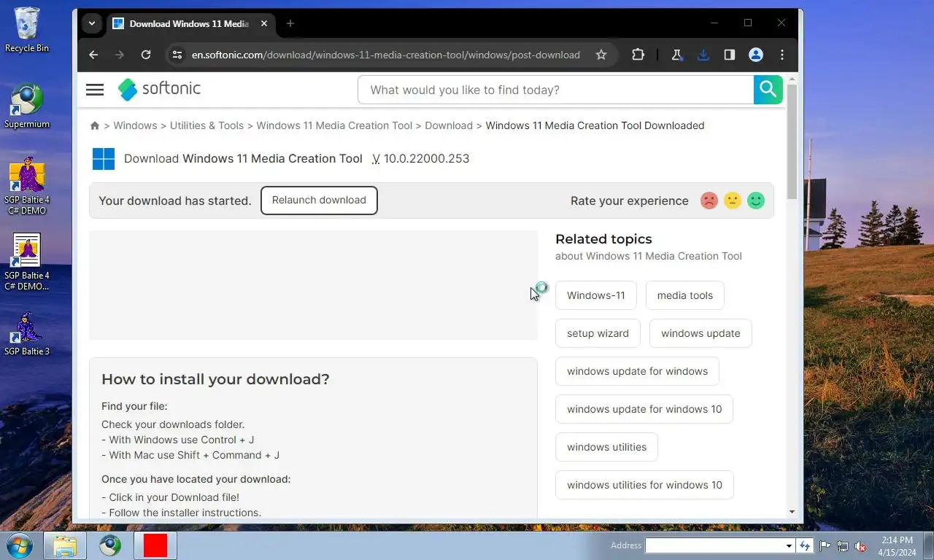Screen dimensions: 934x560
Task: Click the page vertical scrollbar thumb
Action: point(792,141)
